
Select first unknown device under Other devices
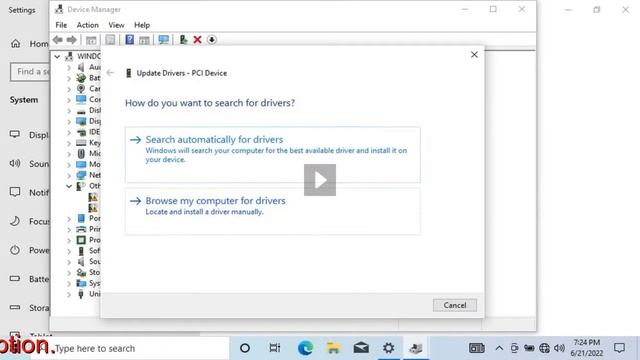click(x=93, y=197)
